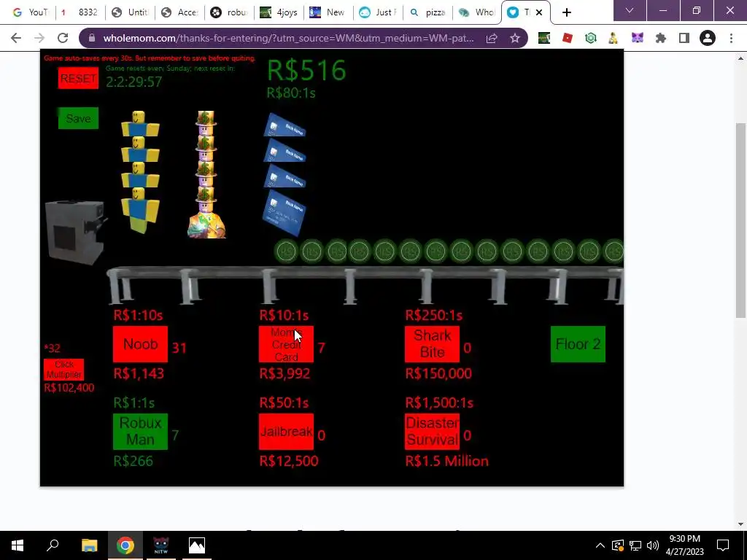Image resolution: width=747 pixels, height=560 pixels.
Task: Open the Extensions puzzle-piece menu
Action: click(661, 38)
